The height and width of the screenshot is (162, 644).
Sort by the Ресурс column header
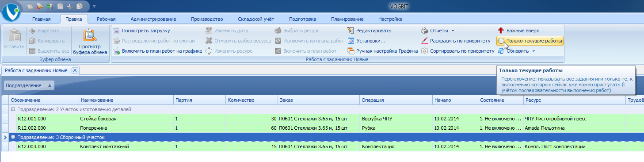pos(574,100)
